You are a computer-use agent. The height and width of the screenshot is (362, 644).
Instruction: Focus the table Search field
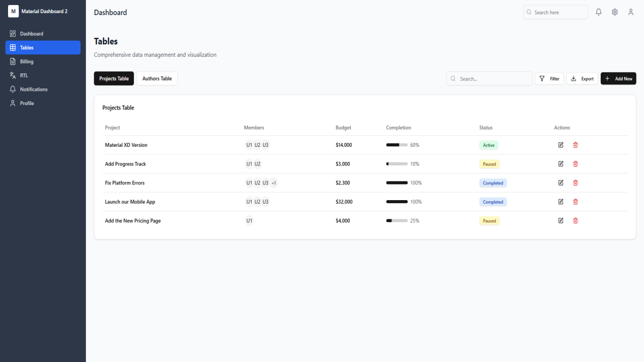(489, 78)
